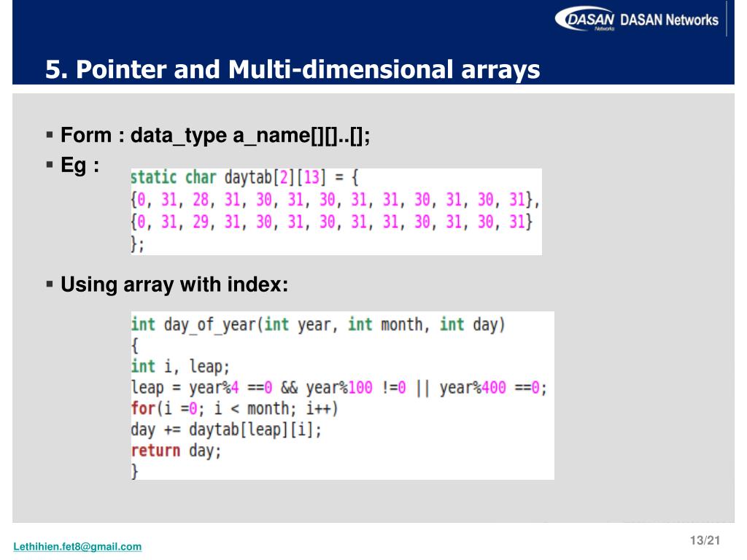Screen dimensions: 747x560
Task: Click the 'Using array with index:' bullet
Action: (x=174, y=284)
